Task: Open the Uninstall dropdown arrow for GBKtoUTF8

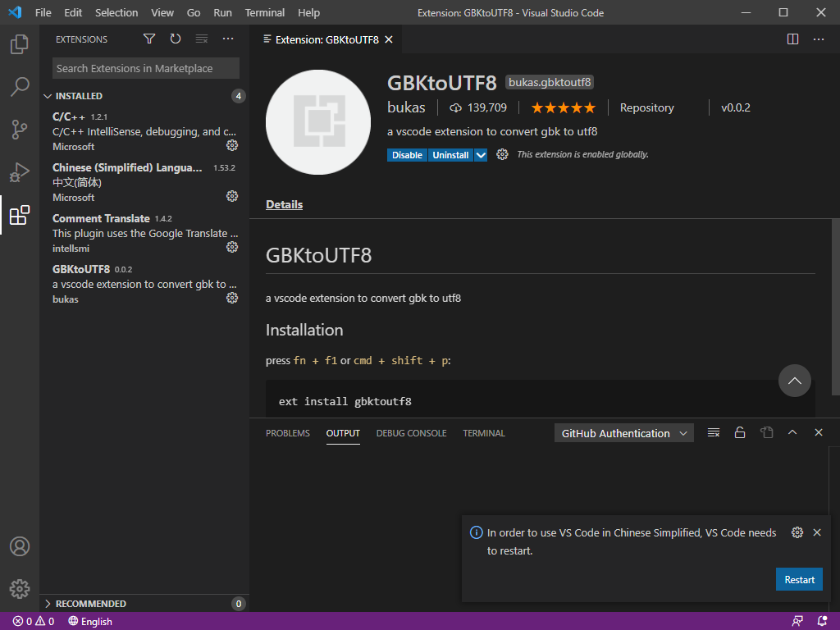Action: [x=481, y=154]
